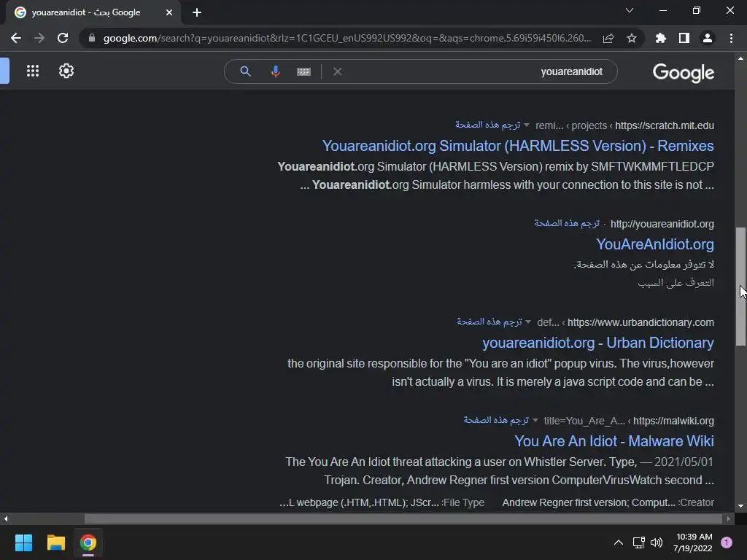Share this page using the share icon
Screen dimensions: 747x560
608,39
